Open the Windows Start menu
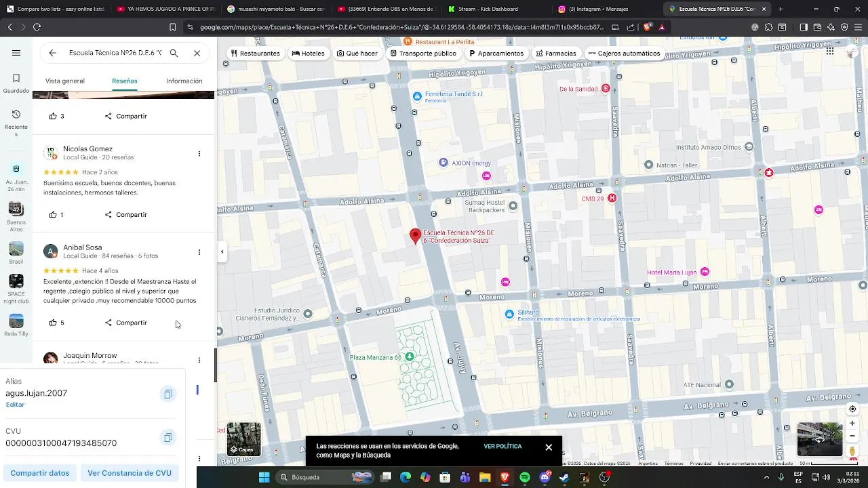Screen dimensions: 868x488 264,477
